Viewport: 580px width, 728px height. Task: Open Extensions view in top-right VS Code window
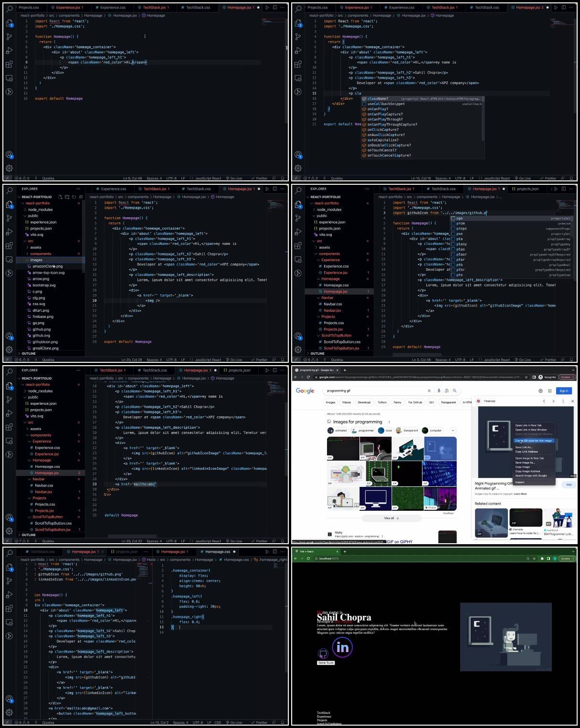[298, 64]
